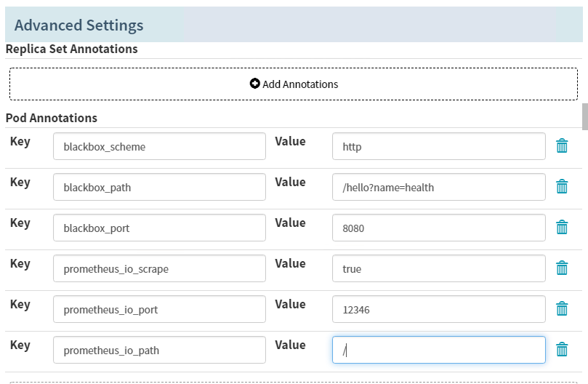Edit the value field showing 12346
The width and height of the screenshot is (588, 384).
[438, 309]
